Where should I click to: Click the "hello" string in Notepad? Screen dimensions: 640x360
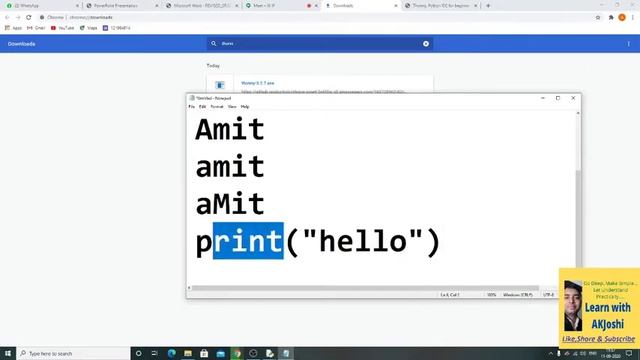[362, 241]
